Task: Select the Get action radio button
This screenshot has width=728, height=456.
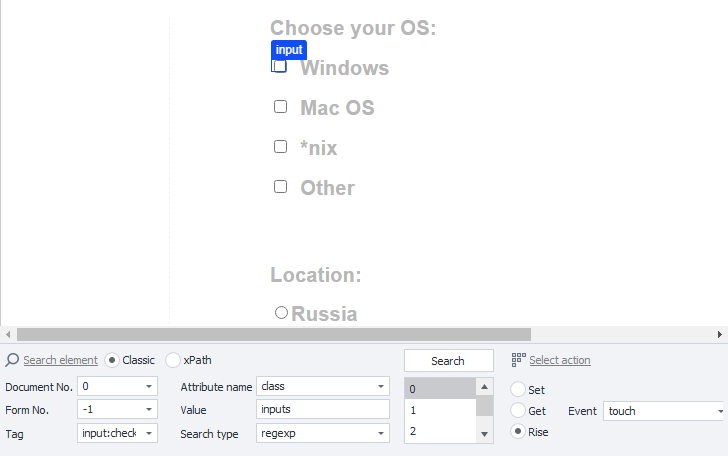Action: click(x=518, y=410)
